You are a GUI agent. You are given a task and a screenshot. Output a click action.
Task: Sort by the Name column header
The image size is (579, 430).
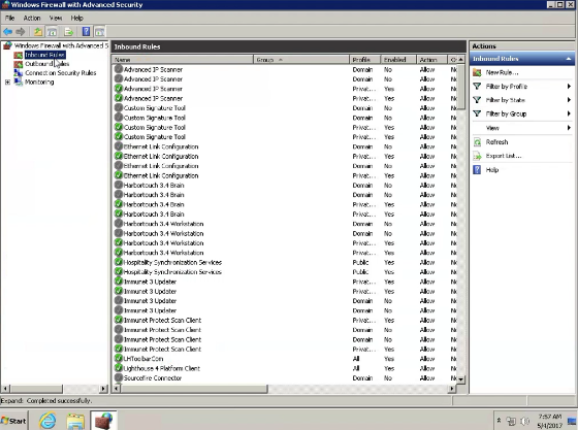click(x=183, y=59)
